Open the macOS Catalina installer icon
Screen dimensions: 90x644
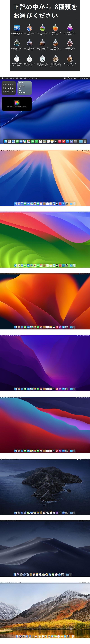[30, 43]
